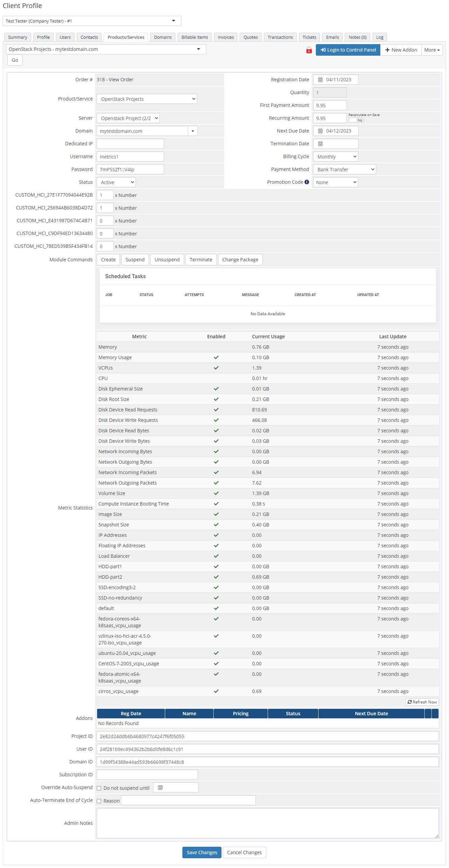Expand the More menu
Image resolution: width=449 pixels, height=868 pixels.
click(432, 50)
